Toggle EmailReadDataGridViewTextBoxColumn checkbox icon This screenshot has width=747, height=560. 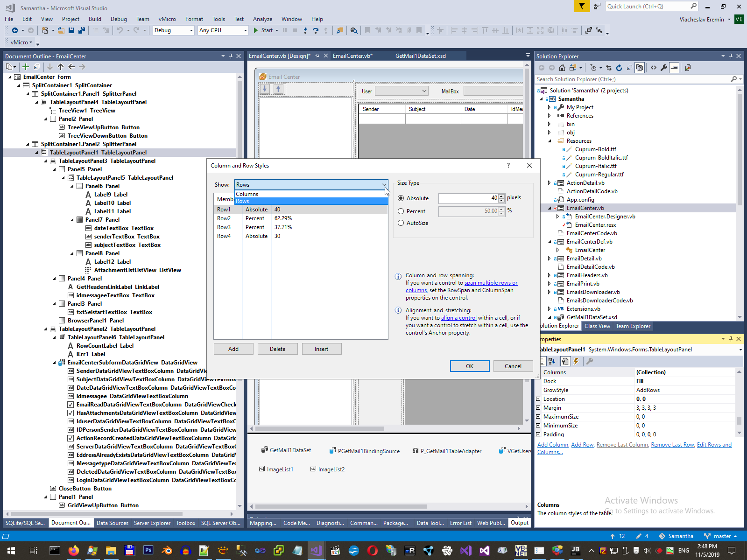(70, 405)
